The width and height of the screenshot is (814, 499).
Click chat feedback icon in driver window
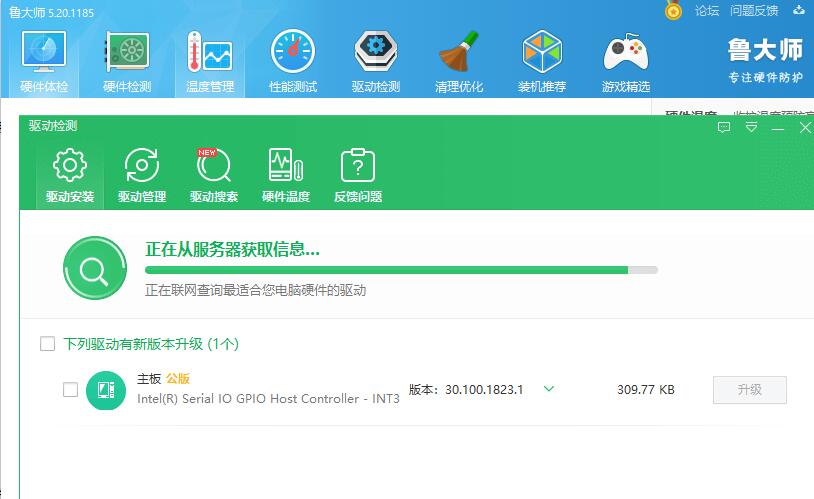coord(724,127)
